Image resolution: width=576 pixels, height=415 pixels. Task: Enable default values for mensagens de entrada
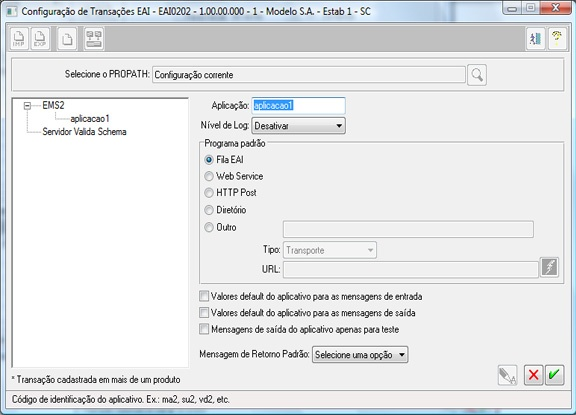(x=204, y=296)
